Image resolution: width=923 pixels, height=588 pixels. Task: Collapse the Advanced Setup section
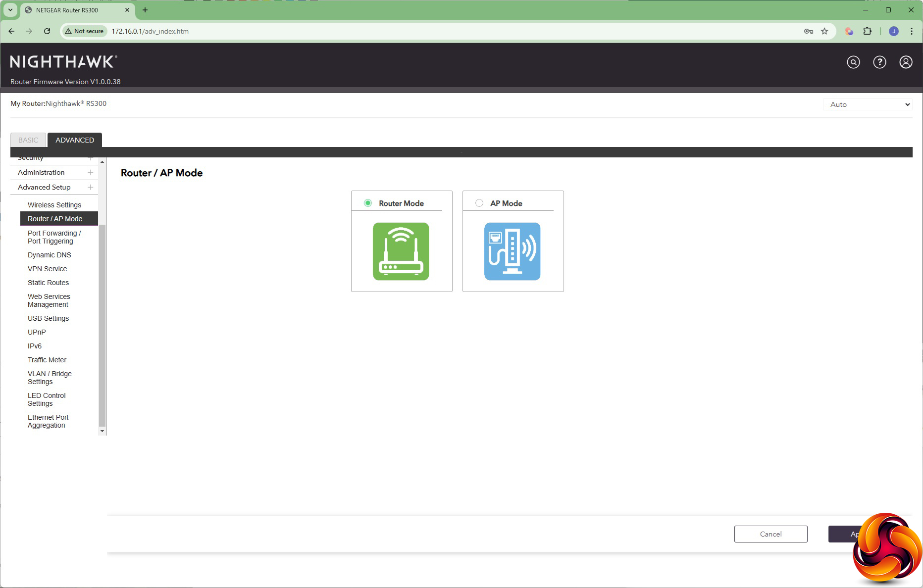[54, 187]
